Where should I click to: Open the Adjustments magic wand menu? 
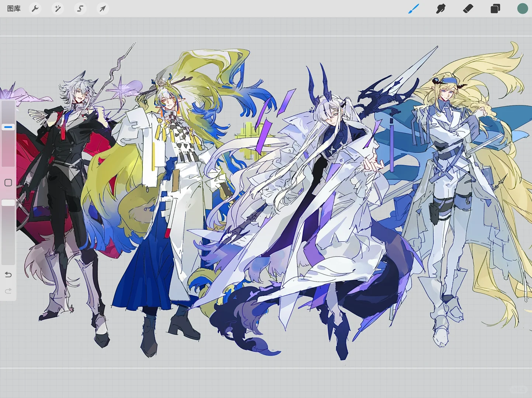[58, 8]
